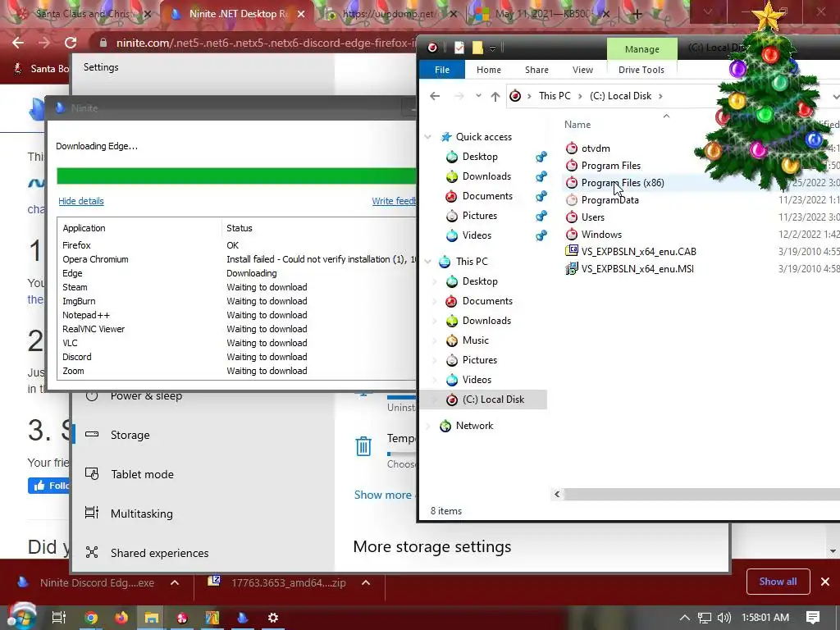Click Show more categories in Settings
Viewport: 840px width, 630px height.
pos(382,495)
